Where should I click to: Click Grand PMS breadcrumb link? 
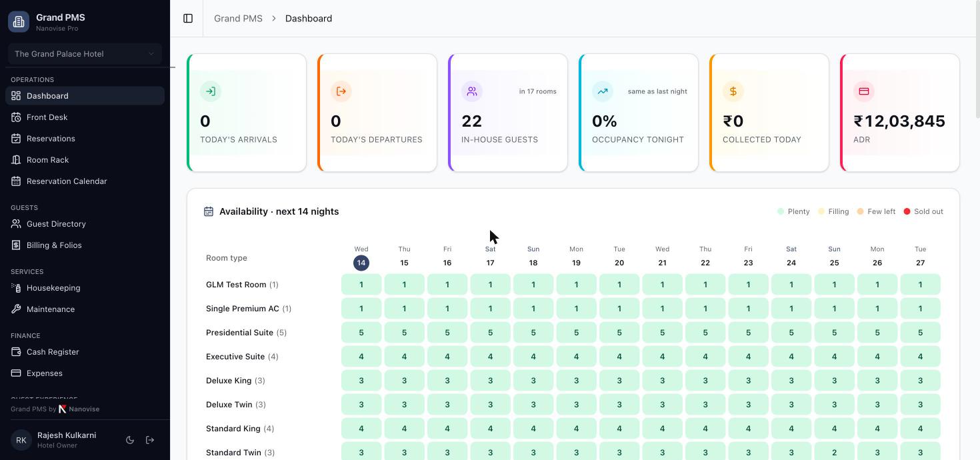click(238, 19)
